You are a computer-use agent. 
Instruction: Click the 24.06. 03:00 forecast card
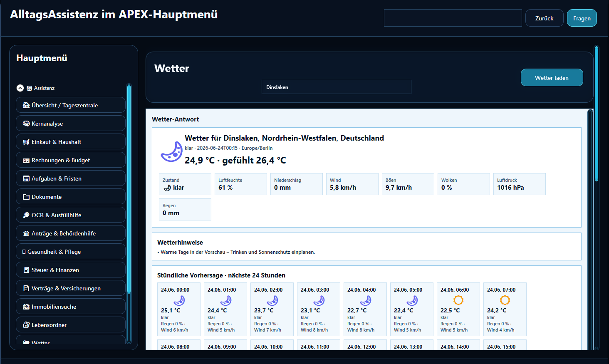(x=319, y=310)
